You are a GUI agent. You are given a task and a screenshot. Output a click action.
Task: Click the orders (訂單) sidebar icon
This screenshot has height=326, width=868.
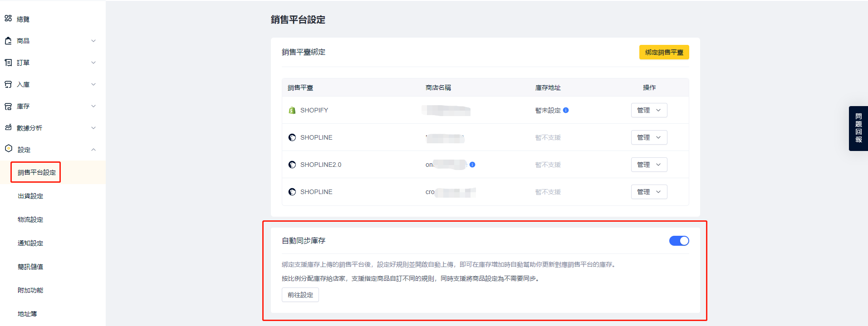tap(8, 63)
